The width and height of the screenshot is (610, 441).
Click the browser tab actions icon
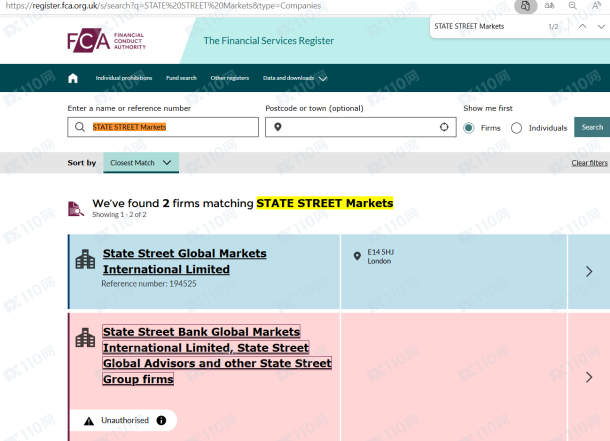click(526, 6)
